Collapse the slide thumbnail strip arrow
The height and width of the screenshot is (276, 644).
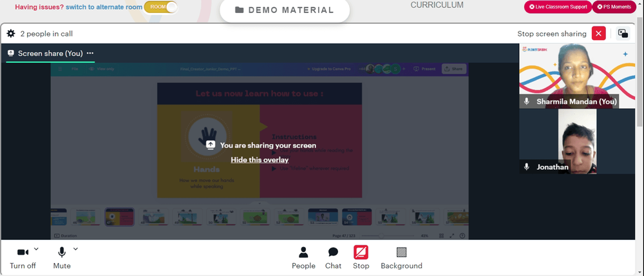[260, 203]
